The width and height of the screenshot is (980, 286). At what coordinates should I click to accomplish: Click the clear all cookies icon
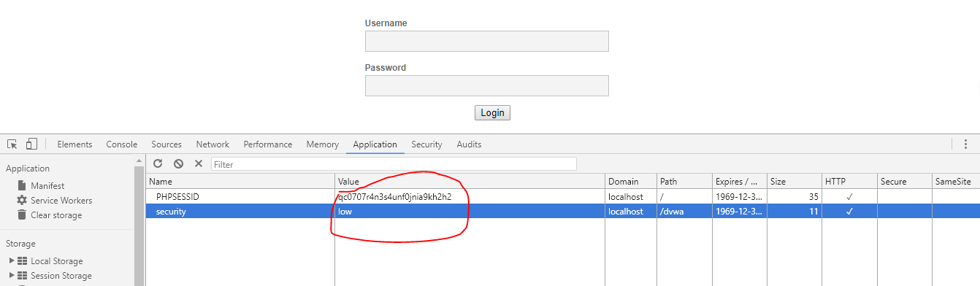178,164
